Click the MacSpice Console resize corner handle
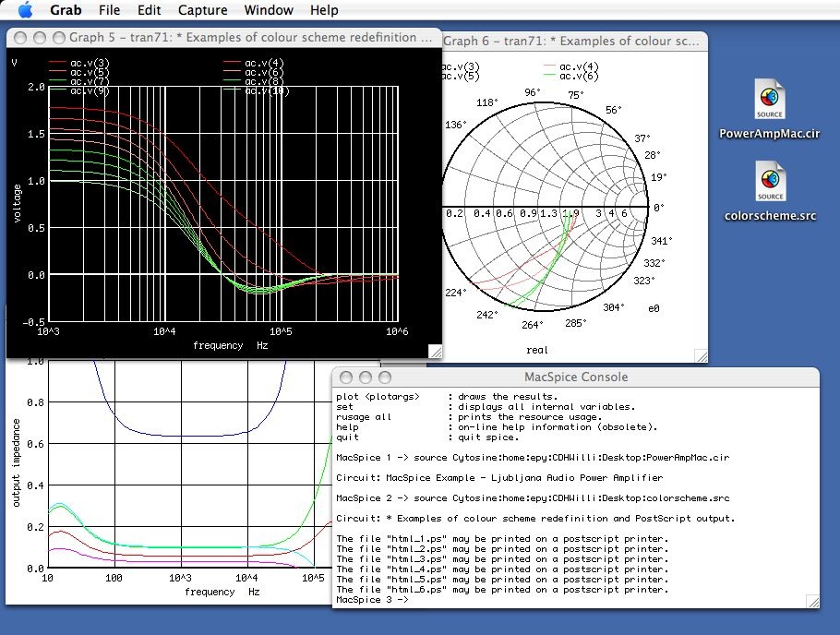The height and width of the screenshot is (635, 840). (811, 601)
